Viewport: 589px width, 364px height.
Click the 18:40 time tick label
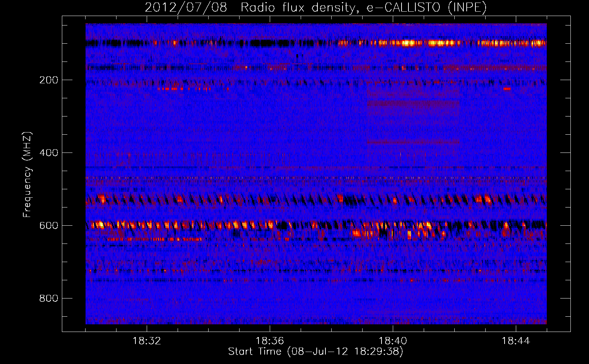(393, 341)
